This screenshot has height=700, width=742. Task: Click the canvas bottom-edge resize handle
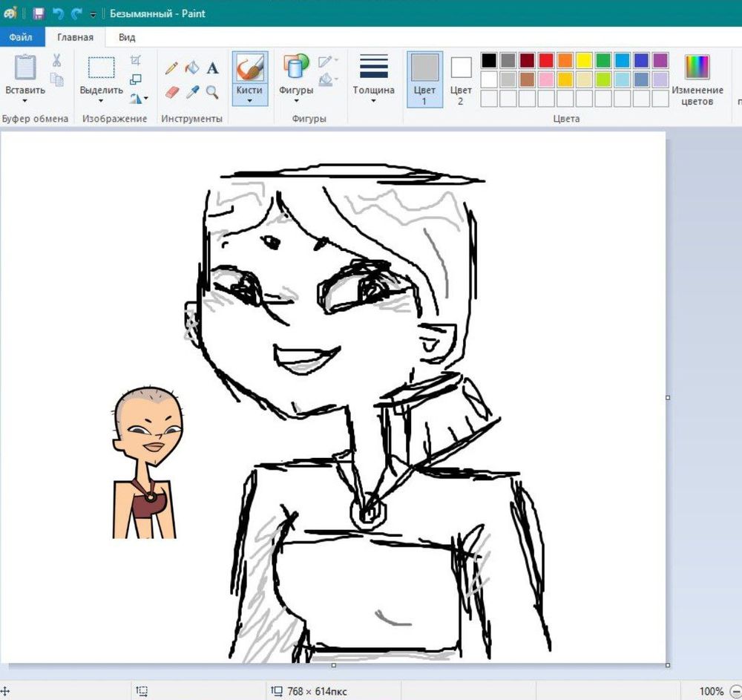point(334,665)
